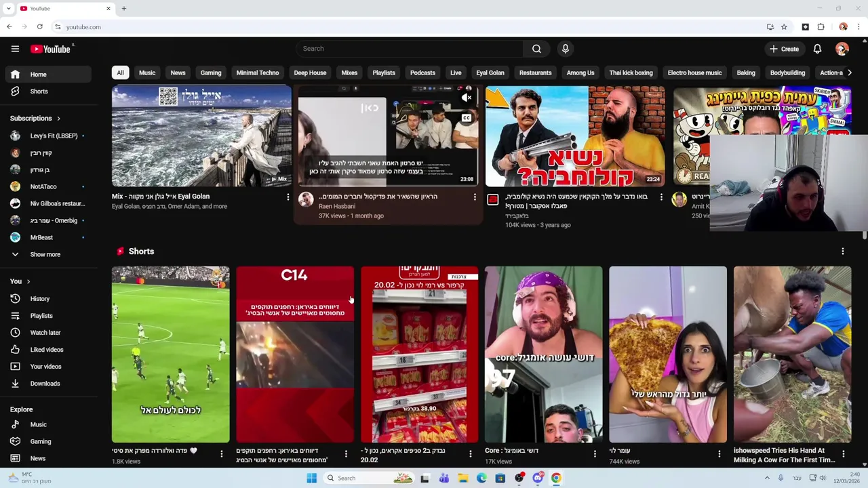868x488 pixels.
Task: Open Music under Explore
Action: (x=47, y=425)
